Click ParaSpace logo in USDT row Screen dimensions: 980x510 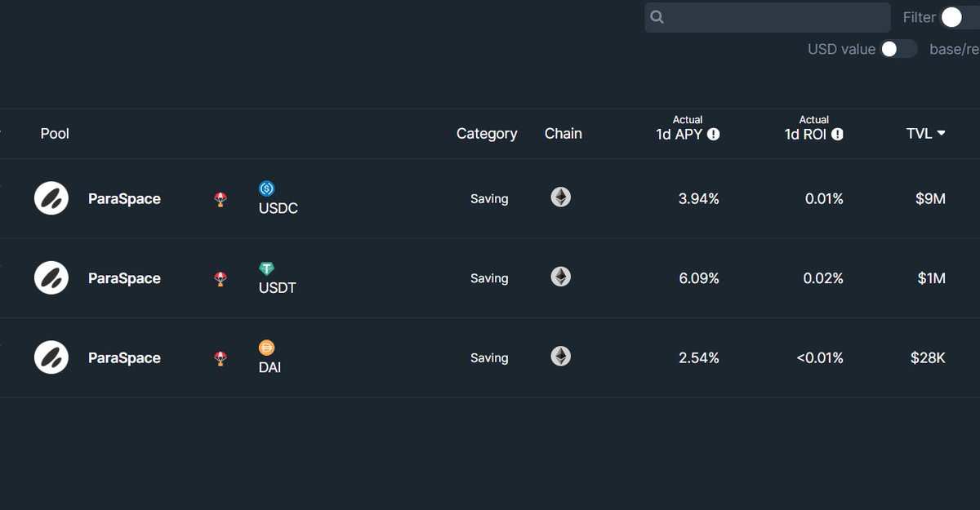click(51, 278)
